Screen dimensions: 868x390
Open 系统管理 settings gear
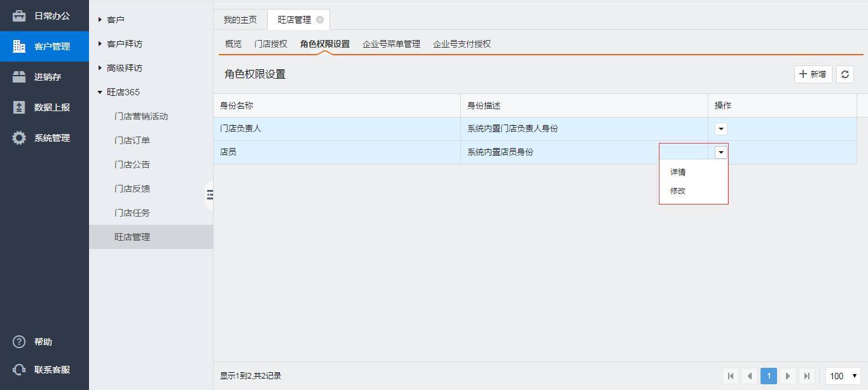(x=20, y=138)
